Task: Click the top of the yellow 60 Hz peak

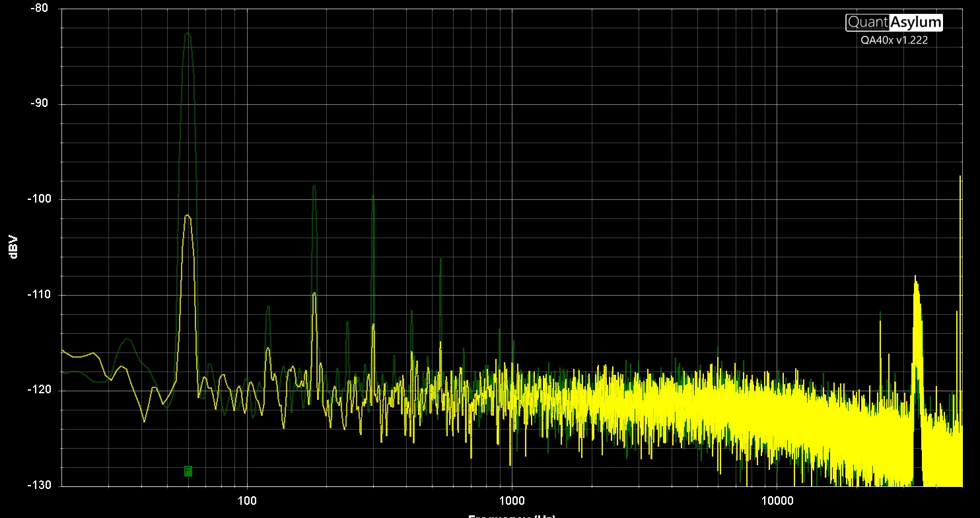Action: (188, 215)
